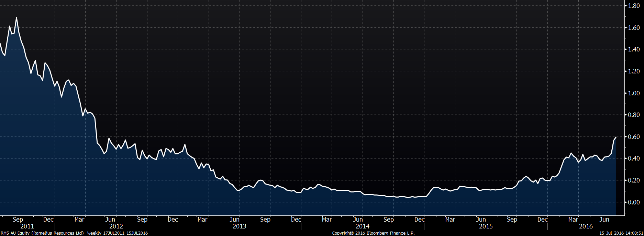
Task: Click the Bloomberg Finance copyright notice
Action: click(x=373, y=233)
